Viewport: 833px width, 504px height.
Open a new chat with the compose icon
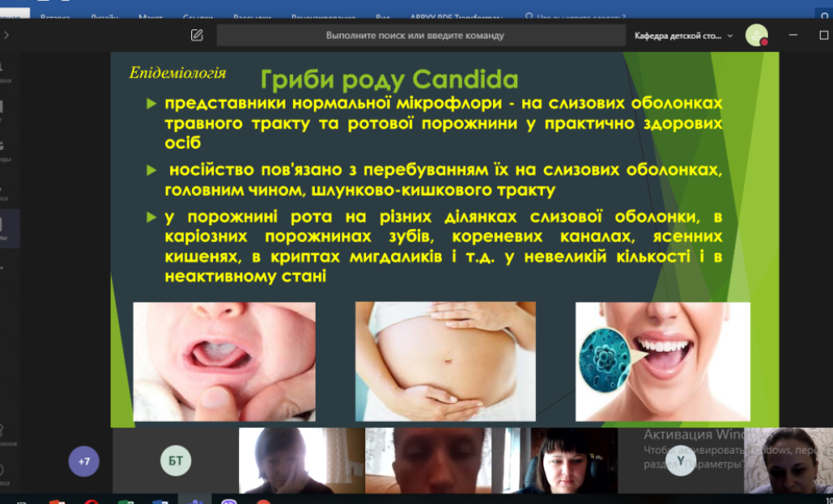point(195,35)
